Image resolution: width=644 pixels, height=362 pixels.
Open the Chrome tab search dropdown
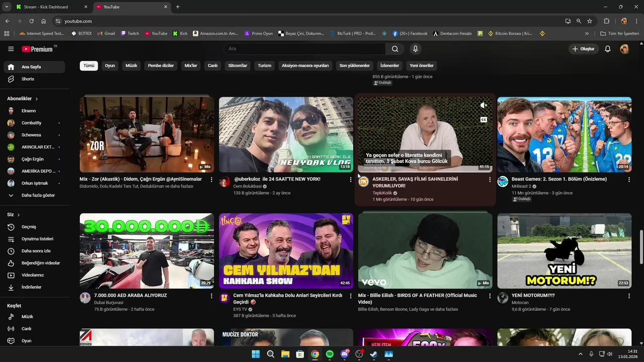click(7, 7)
